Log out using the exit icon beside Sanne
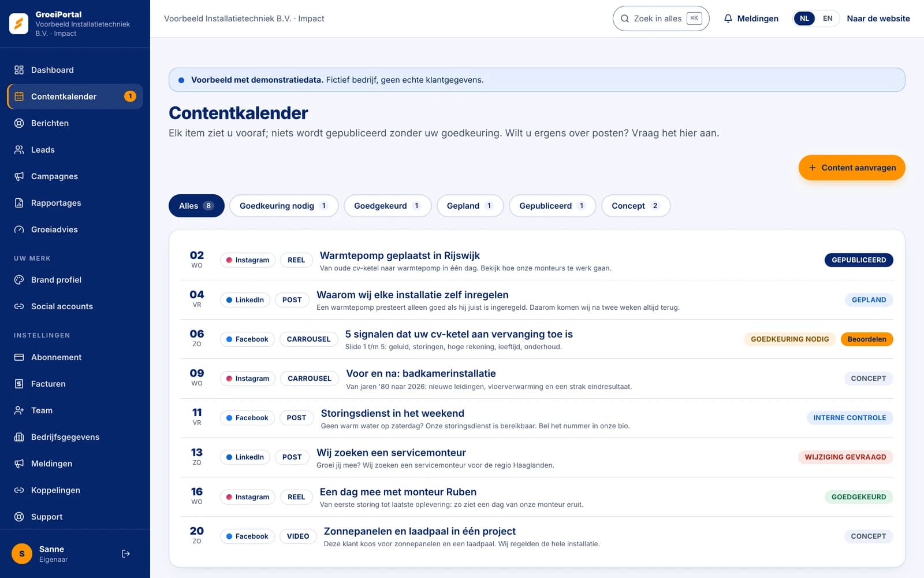The height and width of the screenshot is (578, 924). click(126, 554)
